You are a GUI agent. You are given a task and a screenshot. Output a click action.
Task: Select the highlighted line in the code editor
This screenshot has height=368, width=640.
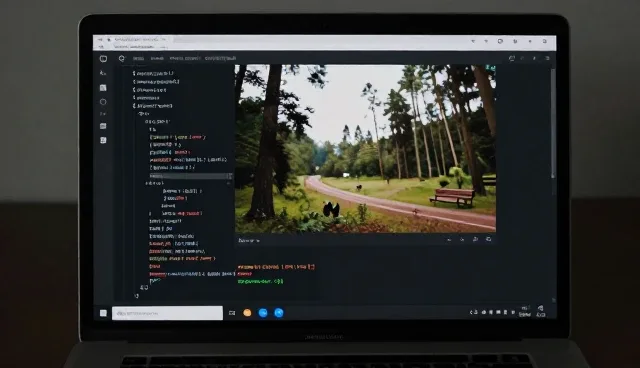[191, 176]
